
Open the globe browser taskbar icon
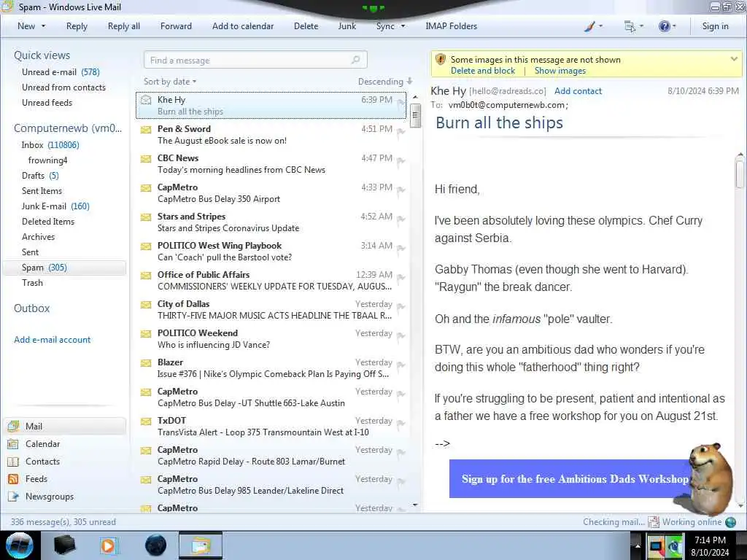156,545
